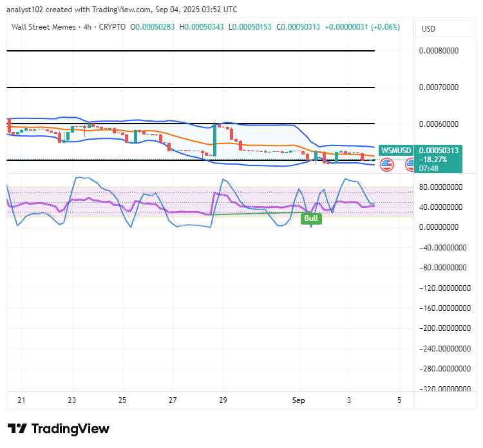Click the red US flag event icon
This screenshot has width=483, height=448.
[x=386, y=165]
